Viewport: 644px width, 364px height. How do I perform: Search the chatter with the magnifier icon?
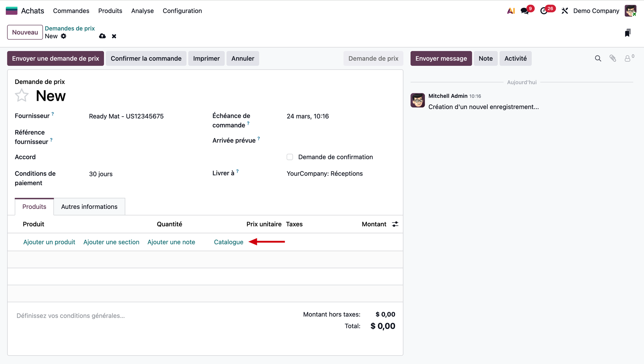tap(598, 58)
